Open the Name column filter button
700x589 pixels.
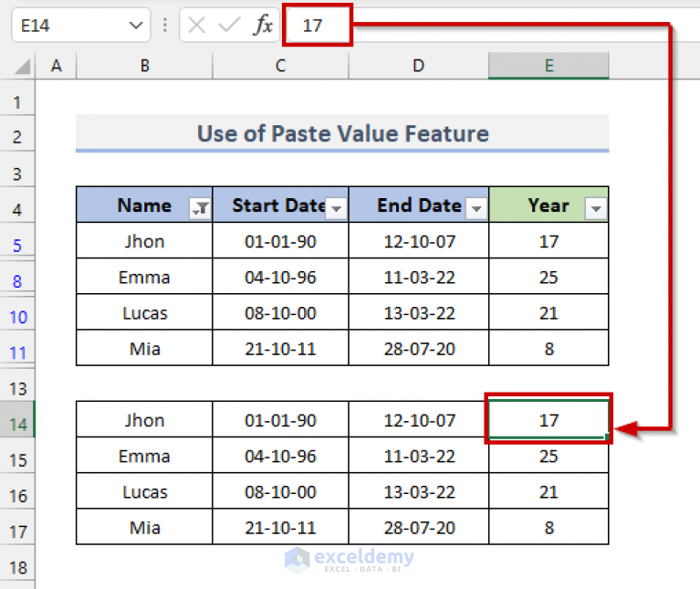pos(200,209)
